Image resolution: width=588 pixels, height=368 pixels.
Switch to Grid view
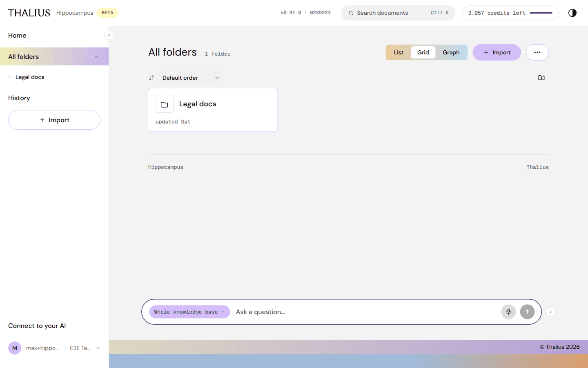tap(423, 52)
